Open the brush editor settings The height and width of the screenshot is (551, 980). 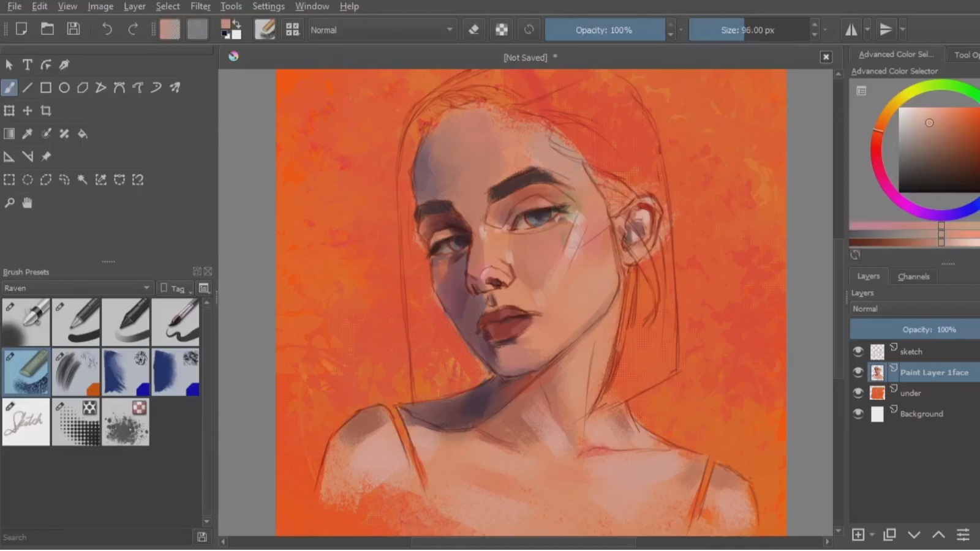(x=265, y=29)
